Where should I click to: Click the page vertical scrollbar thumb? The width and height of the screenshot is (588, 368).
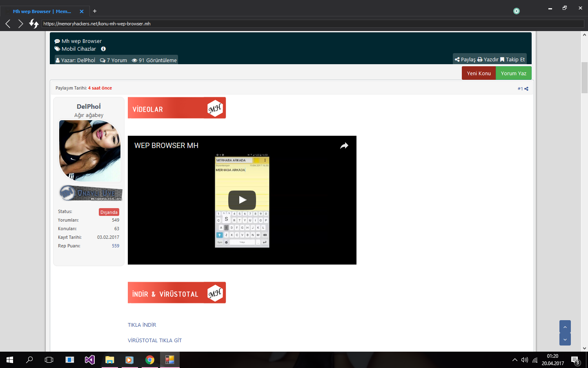tap(585, 78)
